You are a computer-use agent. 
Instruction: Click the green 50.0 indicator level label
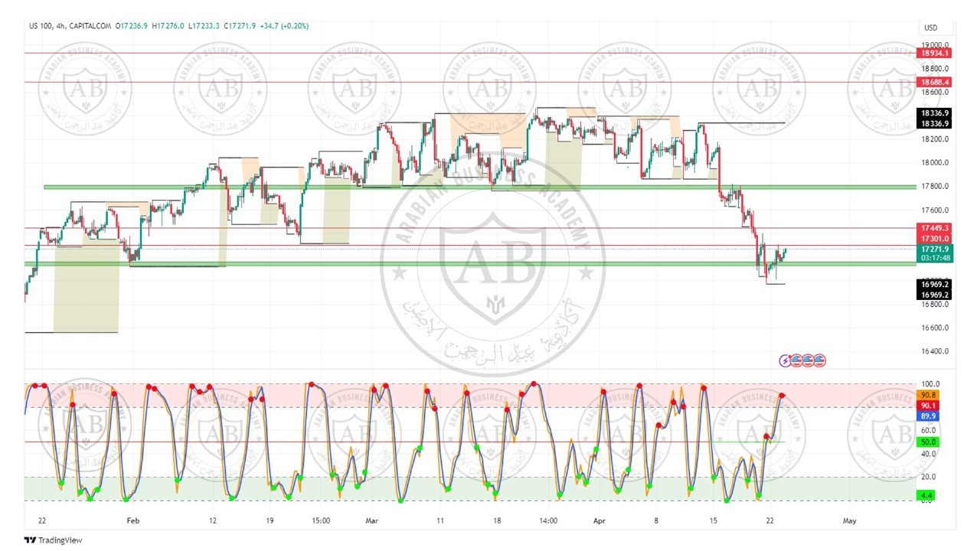click(928, 442)
